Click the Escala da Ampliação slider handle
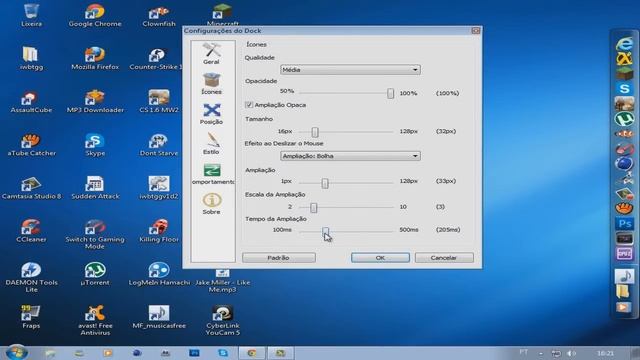Image resolution: width=640 pixels, height=360 pixels. click(313, 208)
